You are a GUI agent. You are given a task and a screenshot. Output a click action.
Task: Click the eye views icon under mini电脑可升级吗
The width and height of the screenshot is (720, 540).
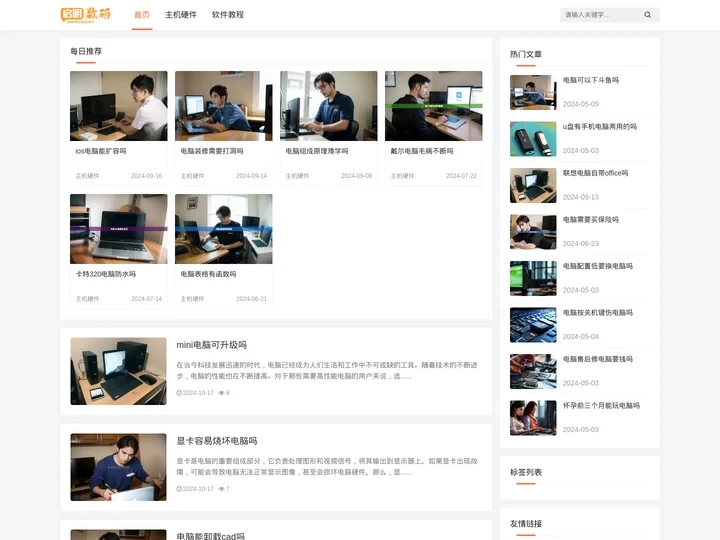coord(221,393)
